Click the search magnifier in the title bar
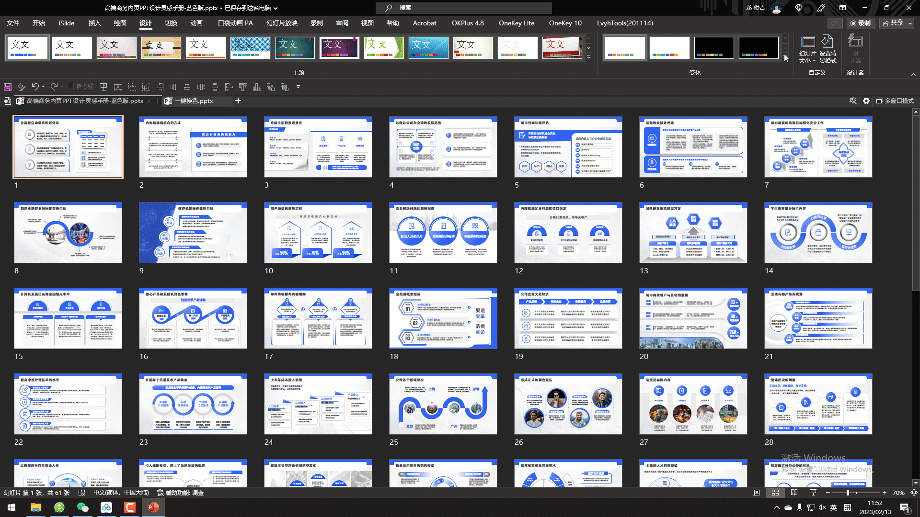This screenshot has width=920, height=517. click(x=388, y=8)
